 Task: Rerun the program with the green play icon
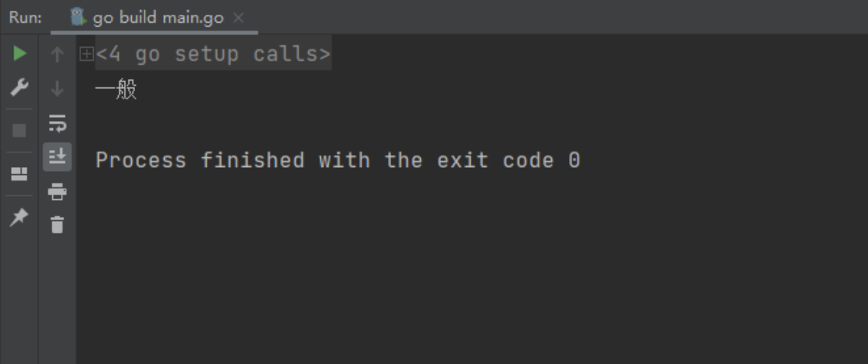20,54
